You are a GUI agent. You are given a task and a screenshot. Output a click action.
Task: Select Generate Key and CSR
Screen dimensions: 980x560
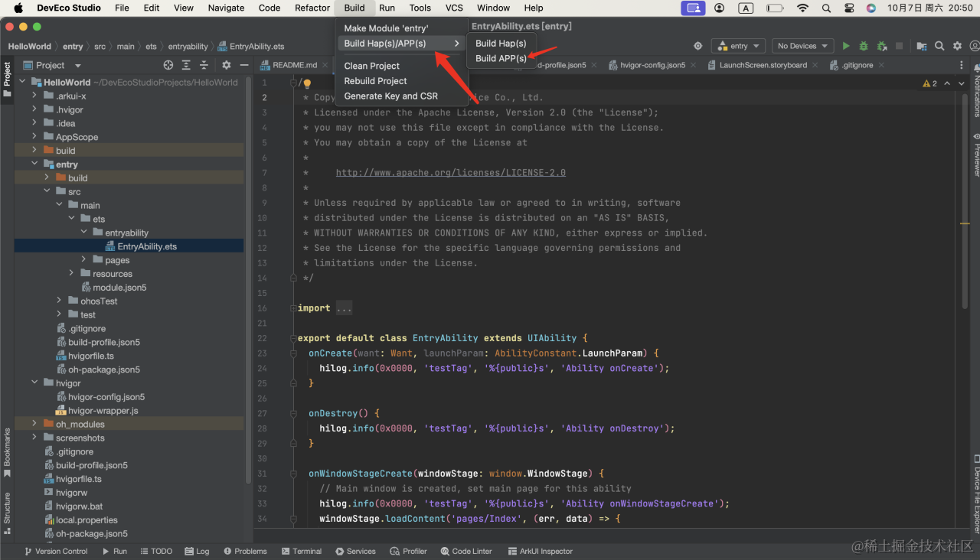pos(402,96)
